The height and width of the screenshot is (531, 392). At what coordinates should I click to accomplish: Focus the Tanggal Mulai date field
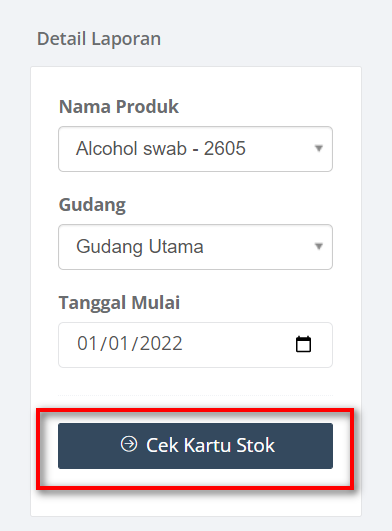[x=195, y=345]
